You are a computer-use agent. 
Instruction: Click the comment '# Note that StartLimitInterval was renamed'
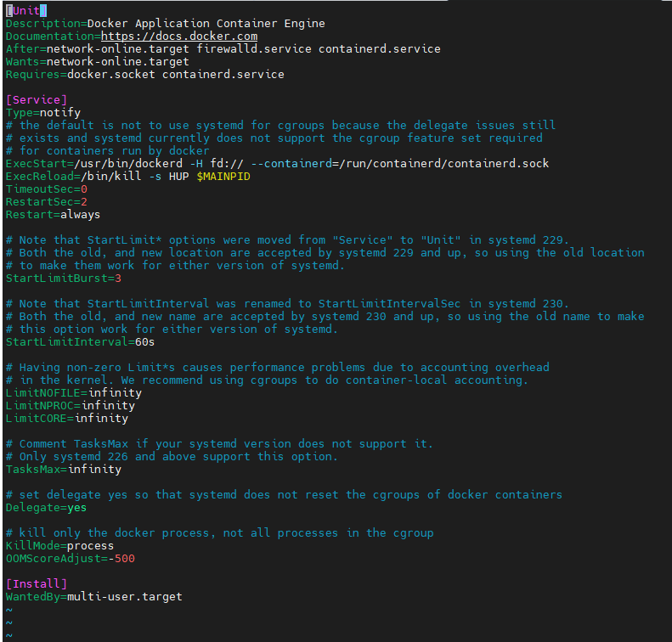(287, 304)
